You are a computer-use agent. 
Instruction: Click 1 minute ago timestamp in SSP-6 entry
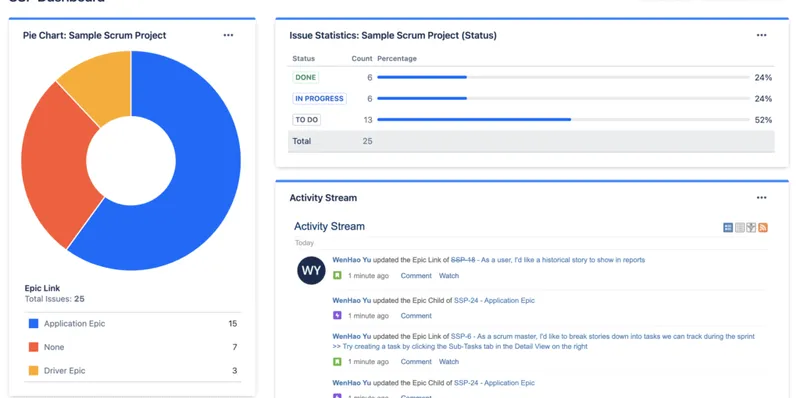pos(368,362)
